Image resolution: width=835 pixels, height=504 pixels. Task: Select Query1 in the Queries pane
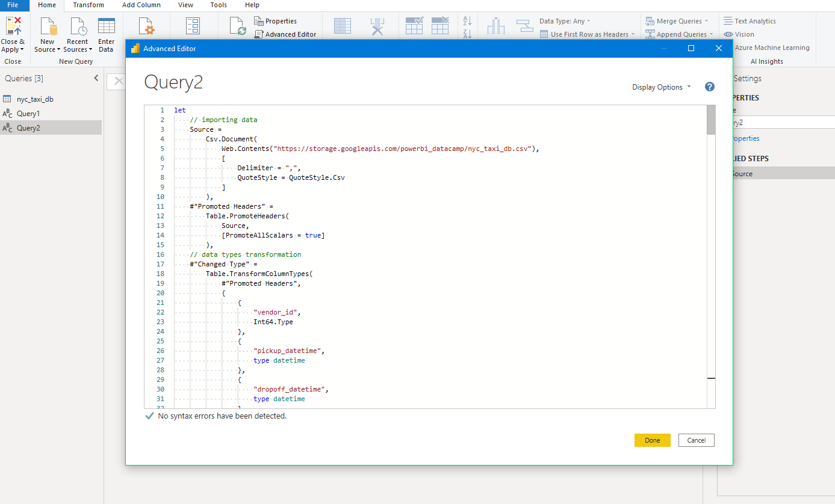28,113
